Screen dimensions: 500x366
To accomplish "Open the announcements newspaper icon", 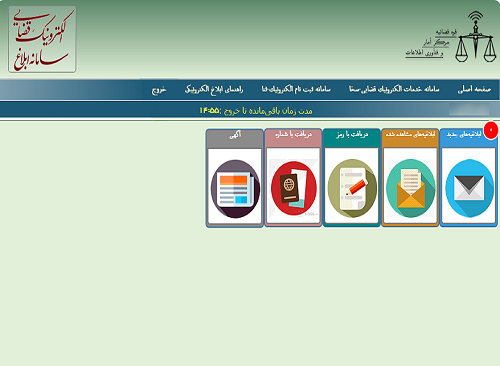I will pyautogui.click(x=235, y=189).
